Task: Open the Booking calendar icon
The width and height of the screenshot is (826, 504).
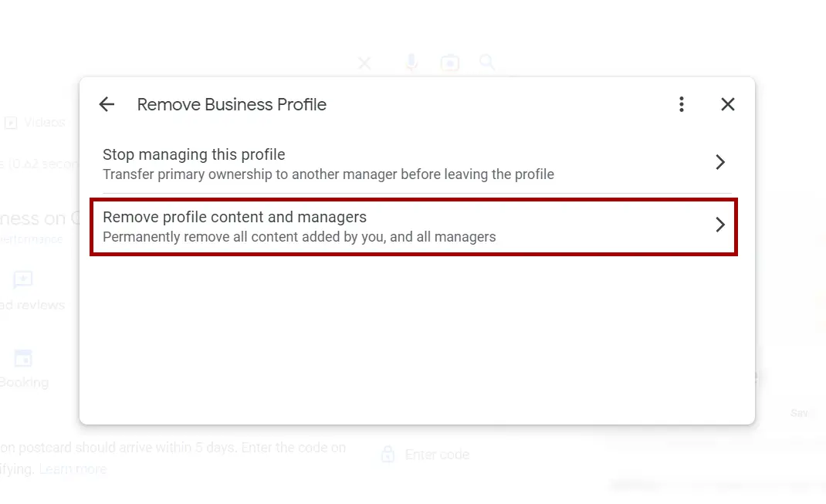Action: click(23, 358)
